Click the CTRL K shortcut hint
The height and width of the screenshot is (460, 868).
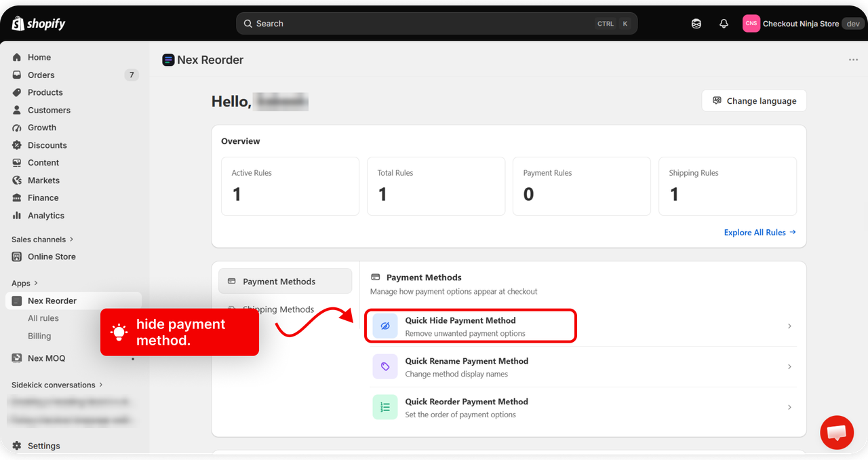614,24
